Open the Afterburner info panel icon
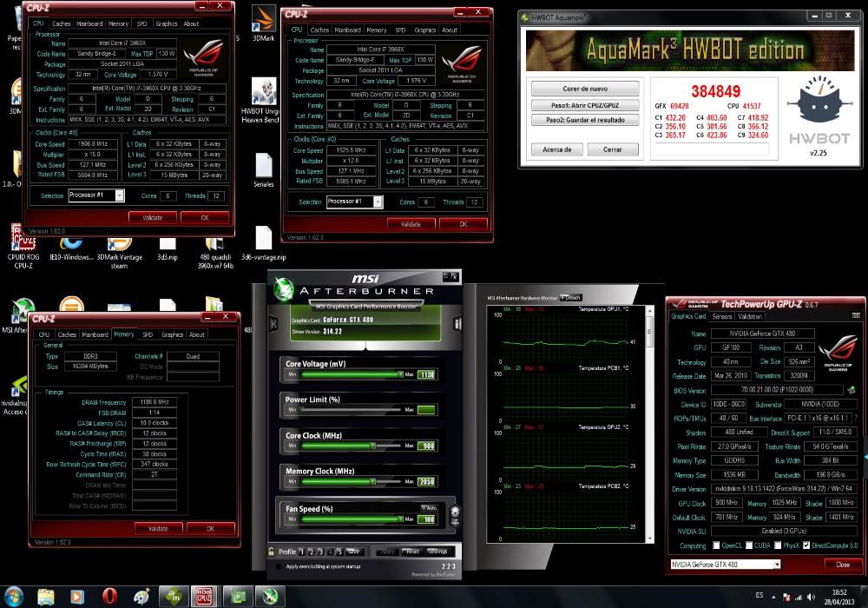Image resolution: width=868 pixels, height=608 pixels. 457,323
